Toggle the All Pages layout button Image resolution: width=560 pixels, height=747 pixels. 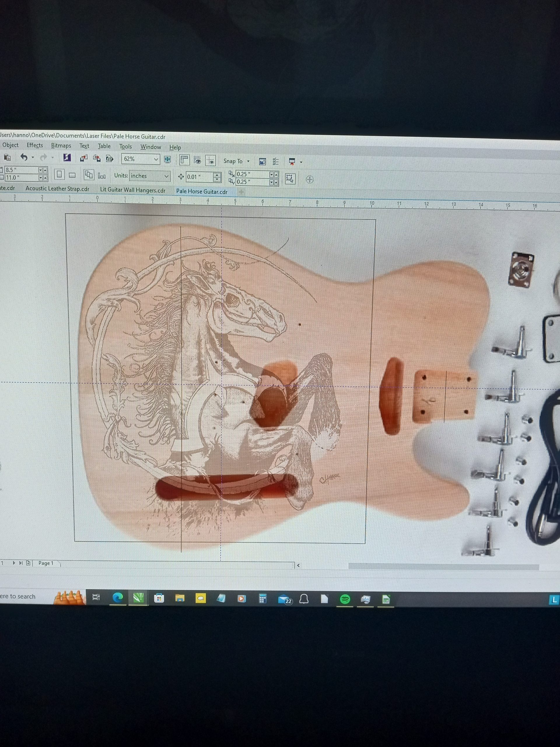coord(89,174)
